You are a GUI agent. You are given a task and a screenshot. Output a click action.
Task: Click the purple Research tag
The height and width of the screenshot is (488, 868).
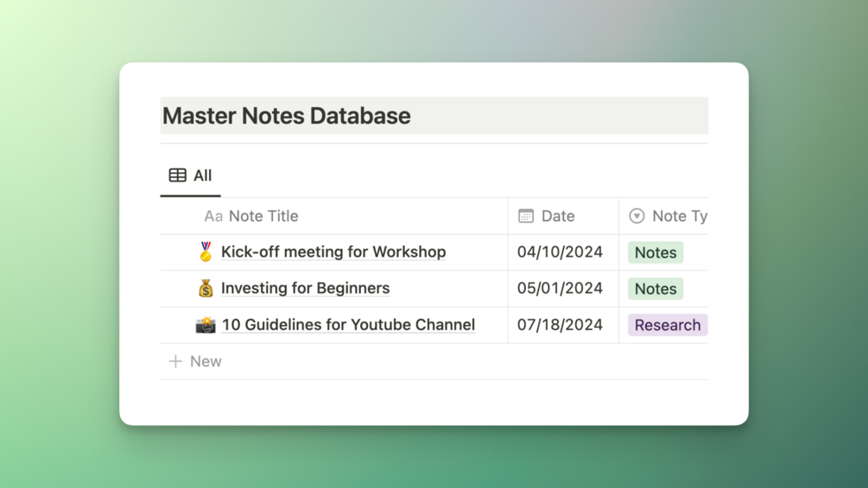667,325
